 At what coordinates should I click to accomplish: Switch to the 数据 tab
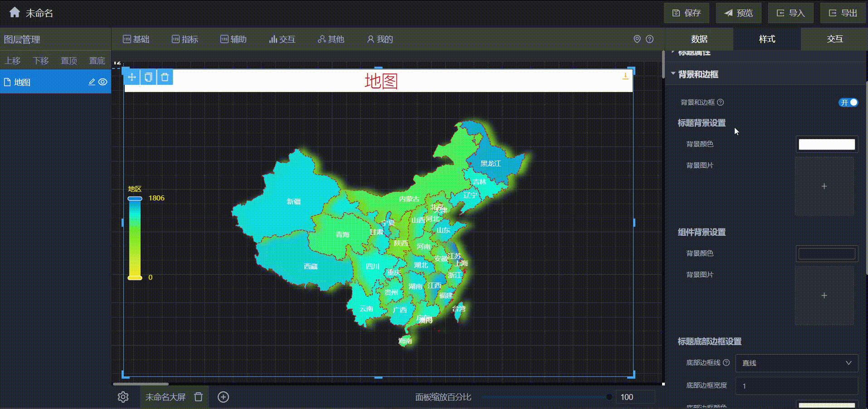pyautogui.click(x=699, y=39)
